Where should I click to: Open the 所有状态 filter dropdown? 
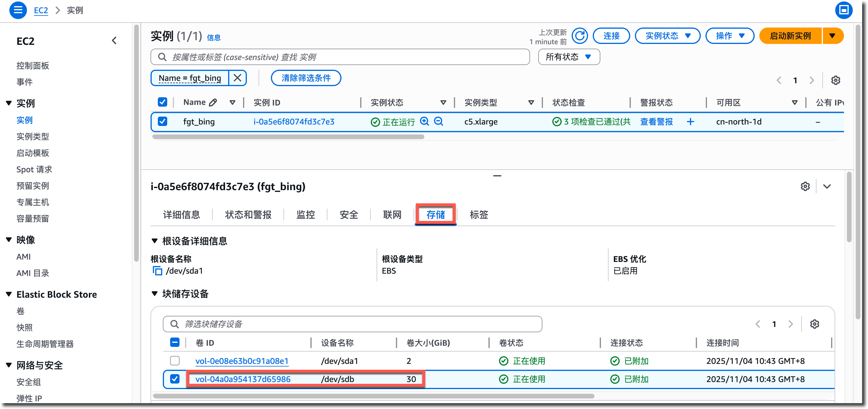568,57
